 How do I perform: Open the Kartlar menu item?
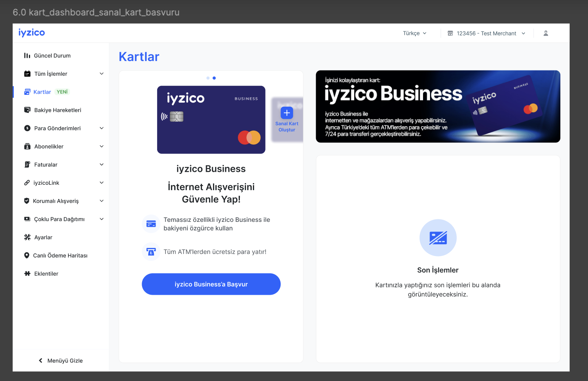click(x=42, y=92)
